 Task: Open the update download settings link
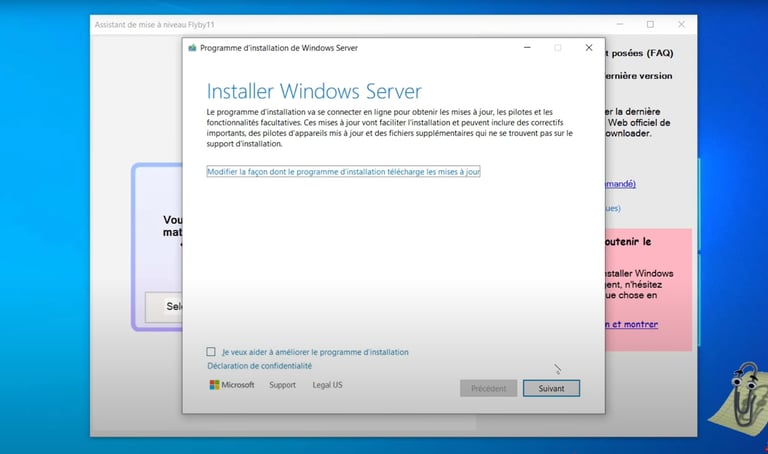tap(343, 171)
